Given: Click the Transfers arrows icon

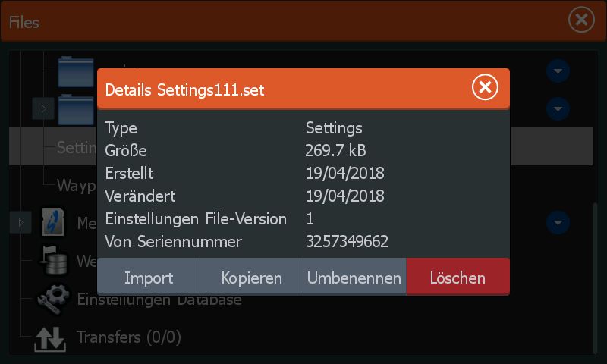Looking at the screenshot, I should (50, 337).
